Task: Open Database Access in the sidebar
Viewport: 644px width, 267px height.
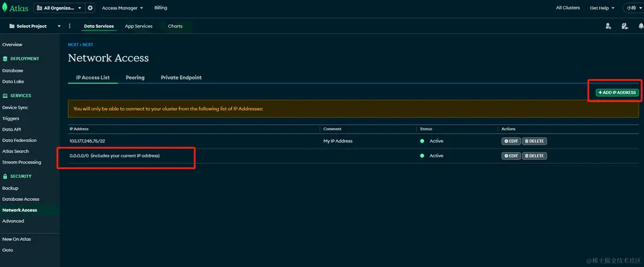Action: [x=21, y=200]
